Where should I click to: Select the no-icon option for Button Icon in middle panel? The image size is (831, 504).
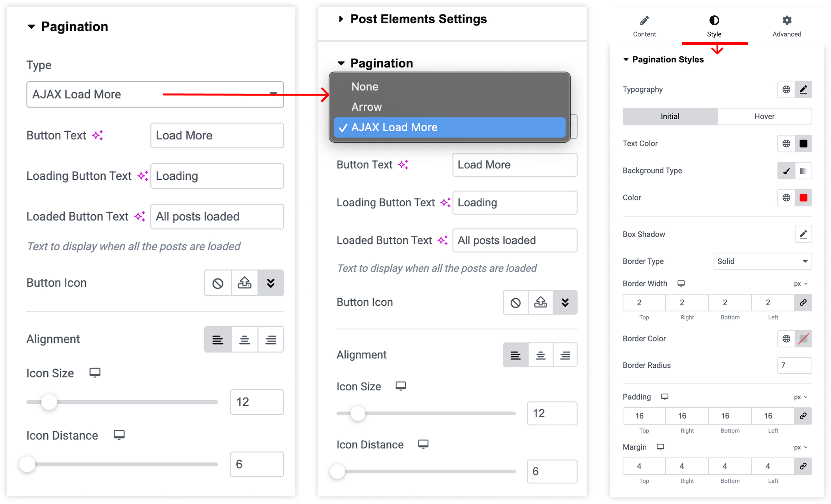(515, 302)
